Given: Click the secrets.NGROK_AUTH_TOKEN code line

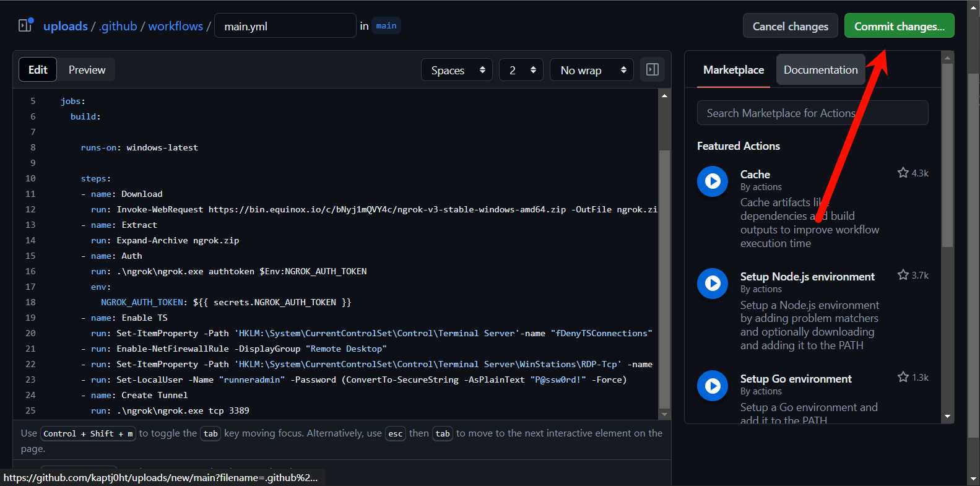Looking at the screenshot, I should coord(226,302).
